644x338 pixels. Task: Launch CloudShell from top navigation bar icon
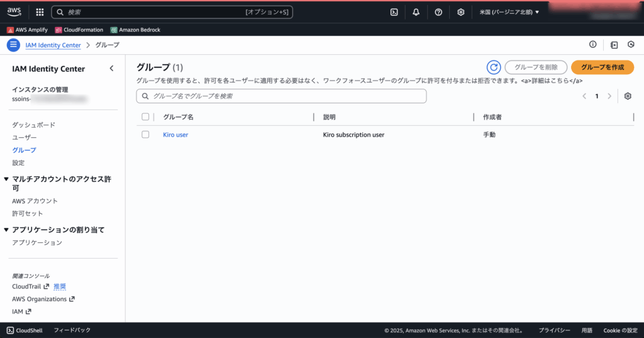[394, 12]
